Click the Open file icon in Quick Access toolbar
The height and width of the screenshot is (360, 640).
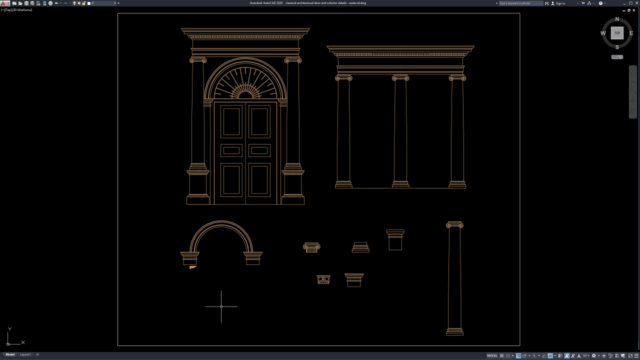click(20, 3)
